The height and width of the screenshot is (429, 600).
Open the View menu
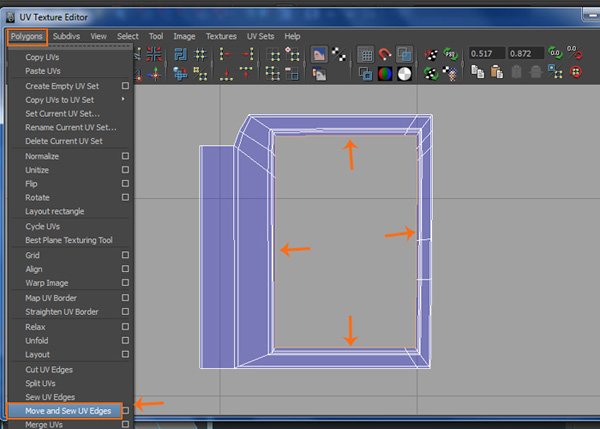98,36
